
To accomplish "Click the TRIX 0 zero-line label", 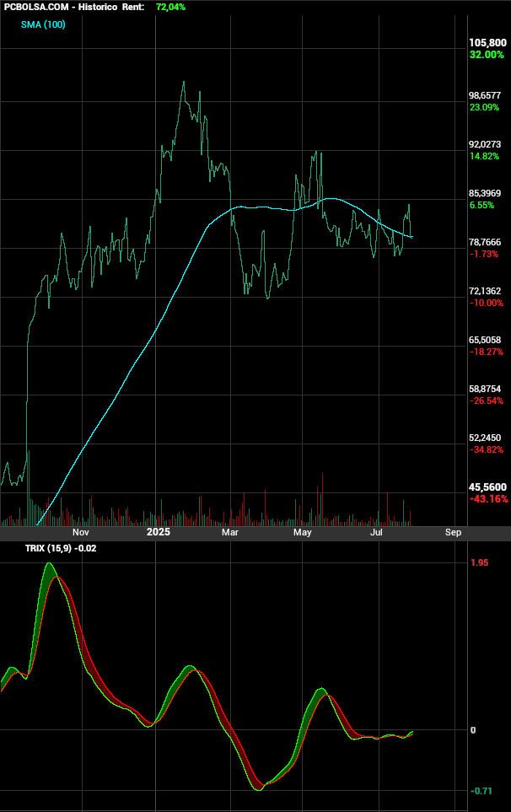I will point(473,730).
